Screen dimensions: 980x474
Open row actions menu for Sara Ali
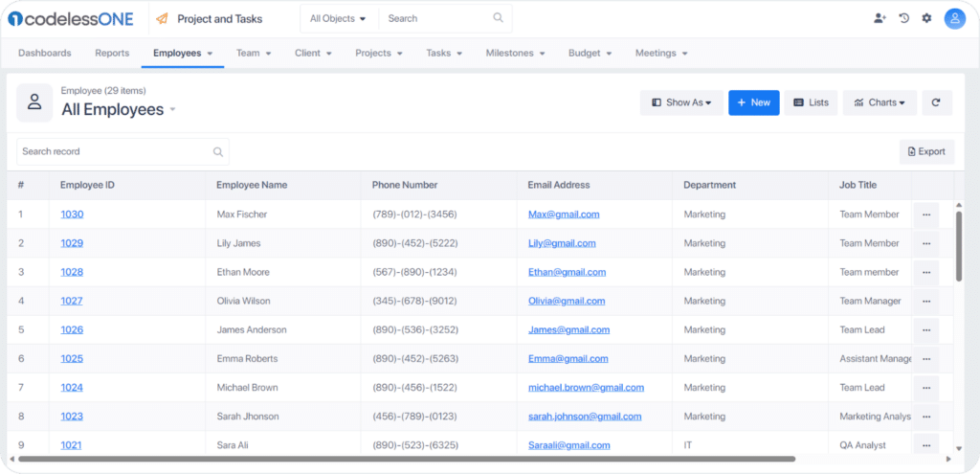click(x=926, y=444)
